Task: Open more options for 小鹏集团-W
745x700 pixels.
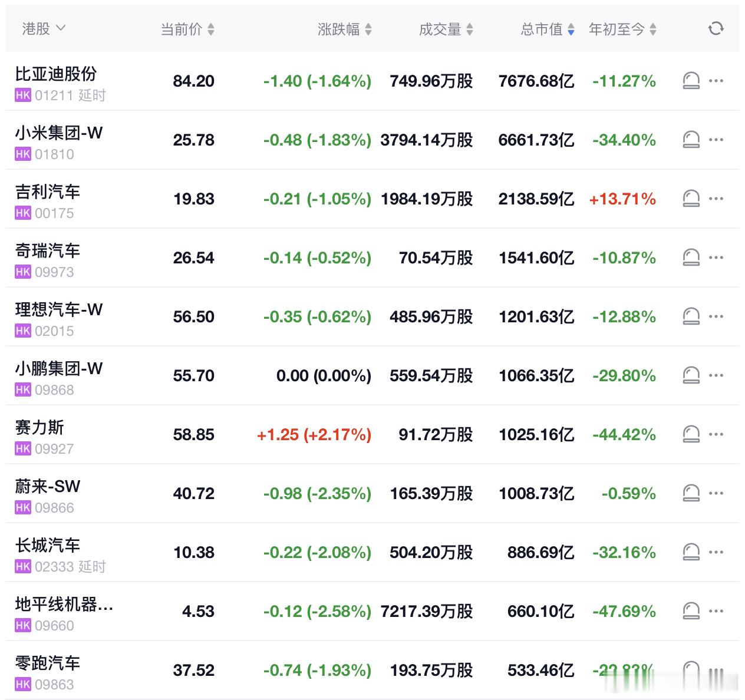Action: [x=716, y=375]
